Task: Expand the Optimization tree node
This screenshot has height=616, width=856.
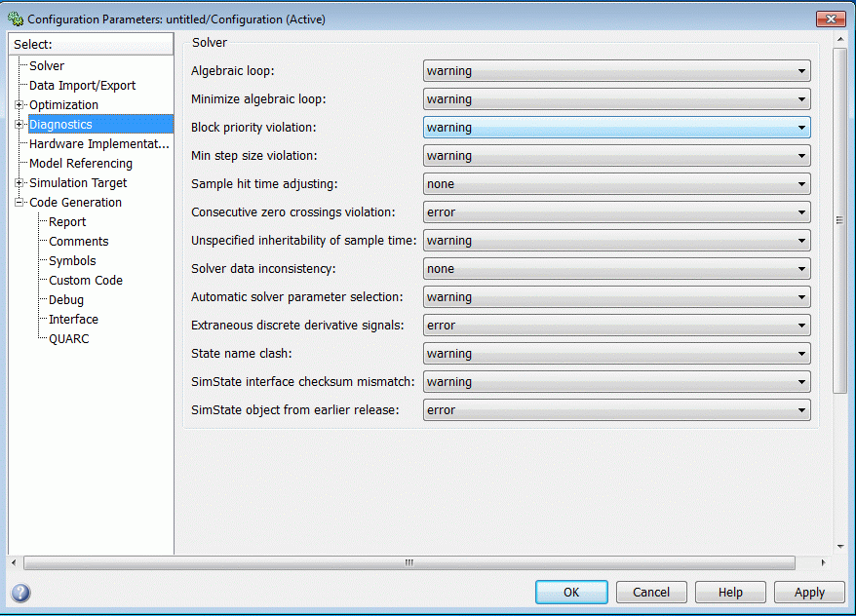Action: tap(19, 105)
